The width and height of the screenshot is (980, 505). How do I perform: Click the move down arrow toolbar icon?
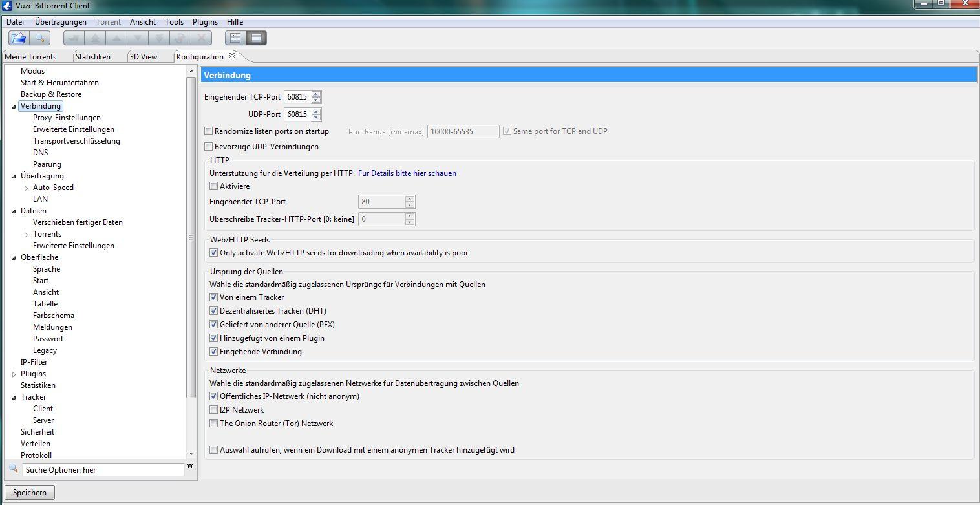coord(138,38)
